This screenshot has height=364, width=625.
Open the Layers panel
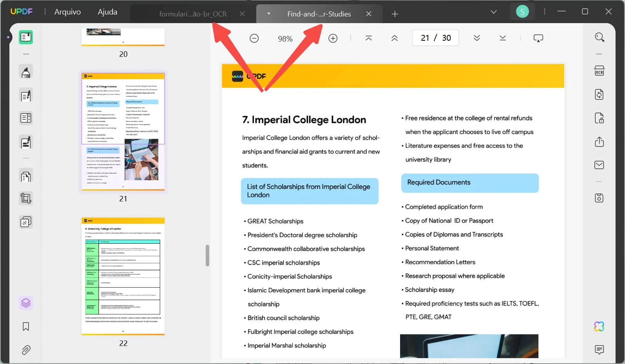tap(26, 303)
